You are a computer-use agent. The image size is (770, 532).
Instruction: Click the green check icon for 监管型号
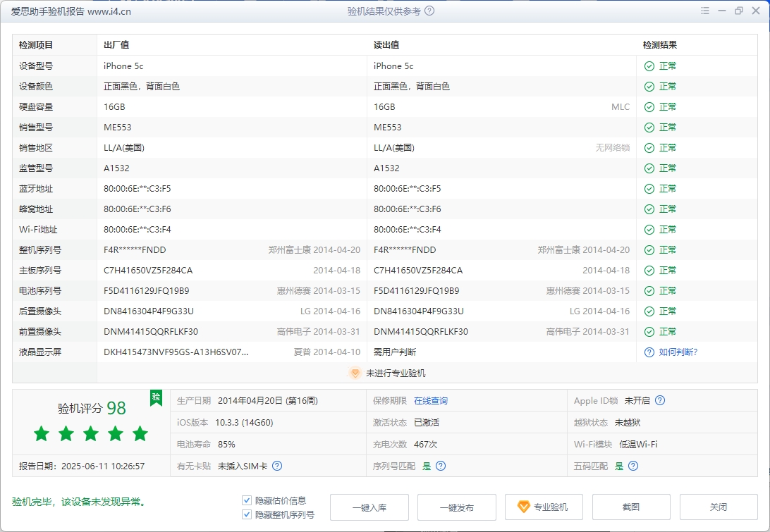coord(649,168)
